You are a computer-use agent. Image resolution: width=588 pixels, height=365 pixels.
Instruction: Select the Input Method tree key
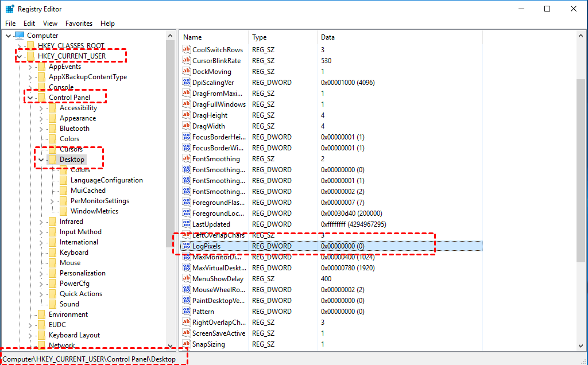click(x=80, y=232)
